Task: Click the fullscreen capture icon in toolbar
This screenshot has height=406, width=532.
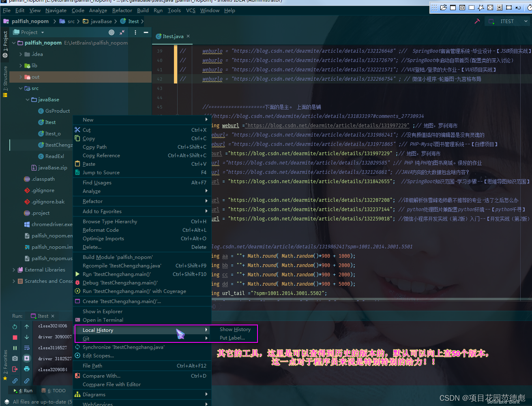Action: point(490,7)
